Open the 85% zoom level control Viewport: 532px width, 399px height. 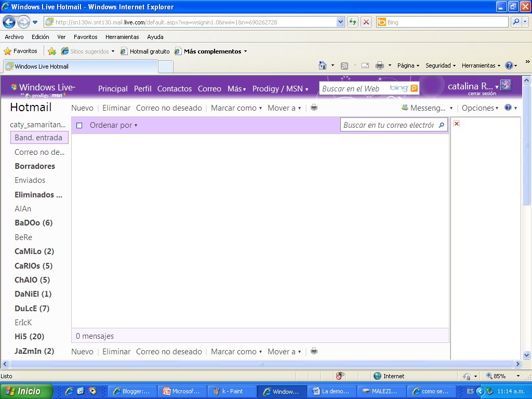coord(503,376)
